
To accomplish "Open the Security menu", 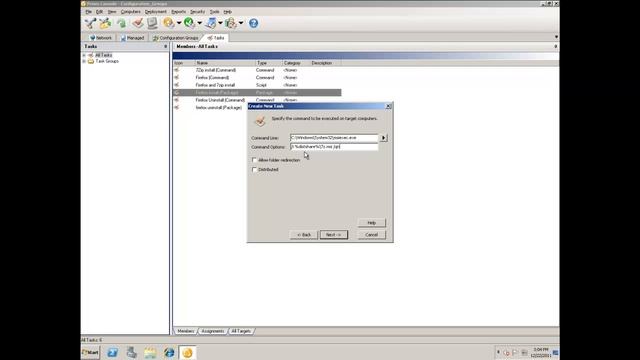I will pyautogui.click(x=198, y=12).
